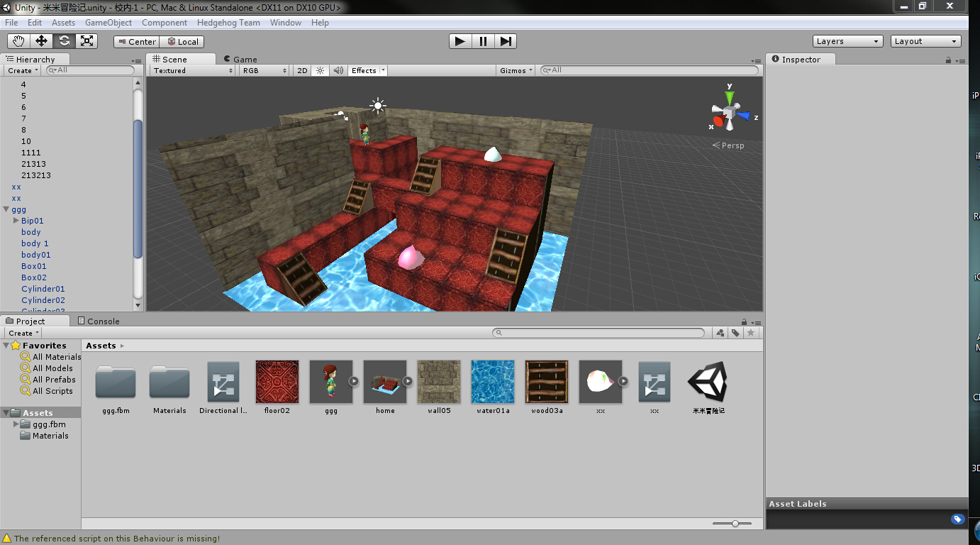The width and height of the screenshot is (980, 545).
Task: Click the Search by Label icon in Project
Action: [735, 333]
